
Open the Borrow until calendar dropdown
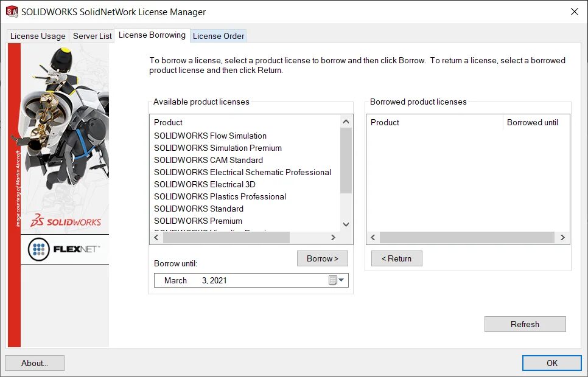pyautogui.click(x=337, y=280)
